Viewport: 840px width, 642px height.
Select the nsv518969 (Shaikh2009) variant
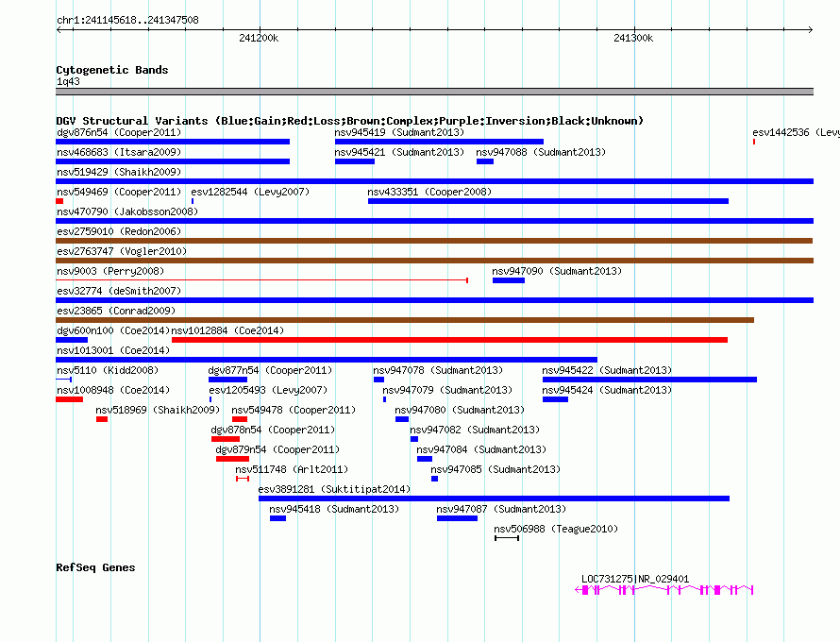[x=102, y=419]
